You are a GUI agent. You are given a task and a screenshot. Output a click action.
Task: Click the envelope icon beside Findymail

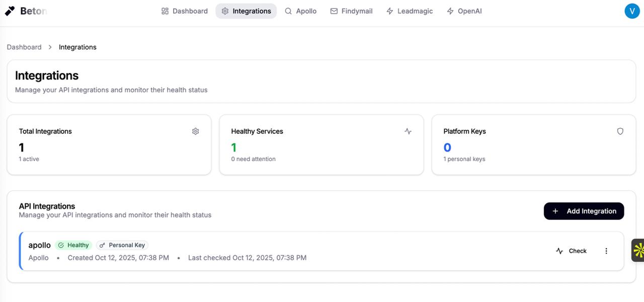pos(334,11)
